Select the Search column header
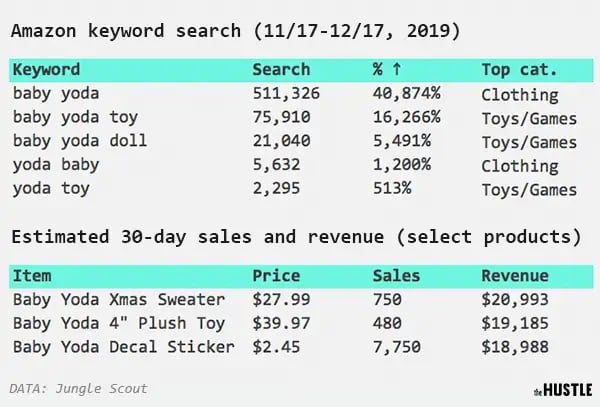 281,71
